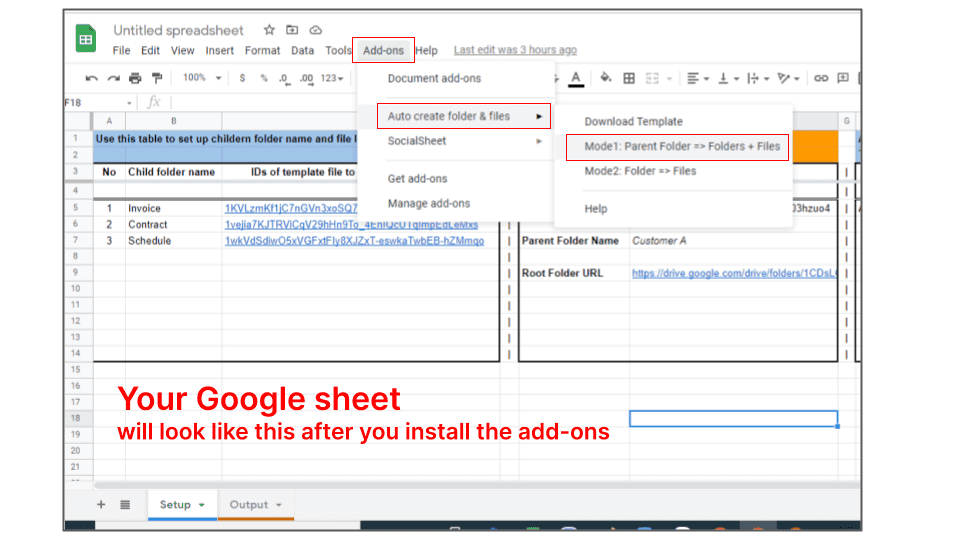Open the Borders tool
The width and height of the screenshot is (960, 540).
click(x=629, y=78)
